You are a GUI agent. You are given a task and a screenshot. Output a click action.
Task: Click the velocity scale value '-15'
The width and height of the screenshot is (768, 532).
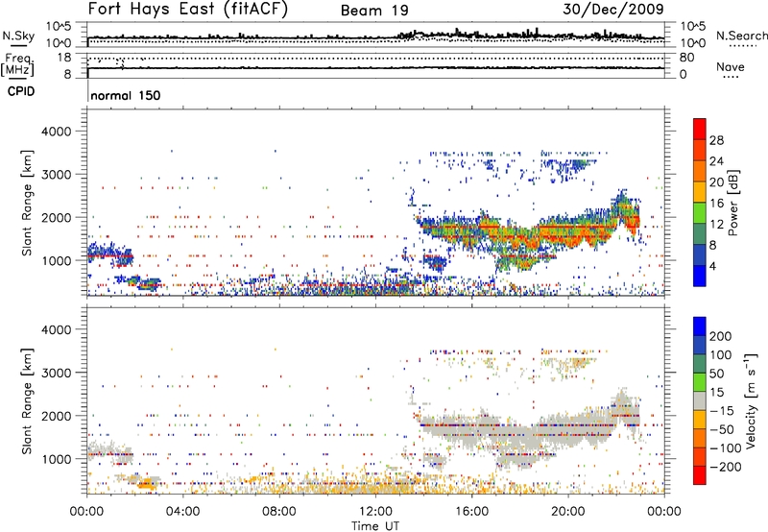[722, 410]
